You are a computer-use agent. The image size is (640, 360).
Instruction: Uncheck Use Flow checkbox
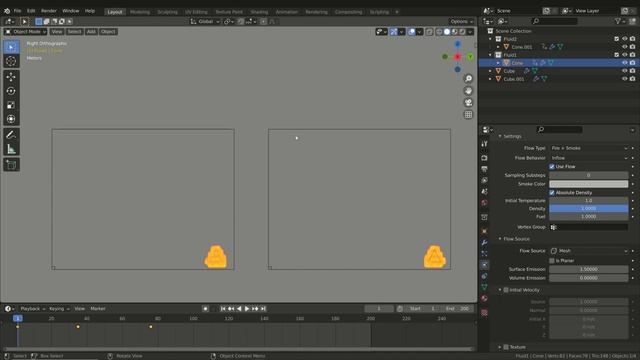pyautogui.click(x=552, y=167)
